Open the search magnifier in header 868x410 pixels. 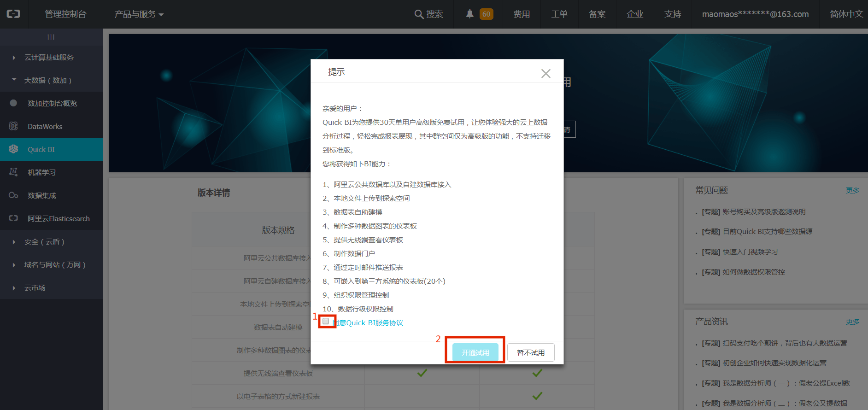coord(419,14)
